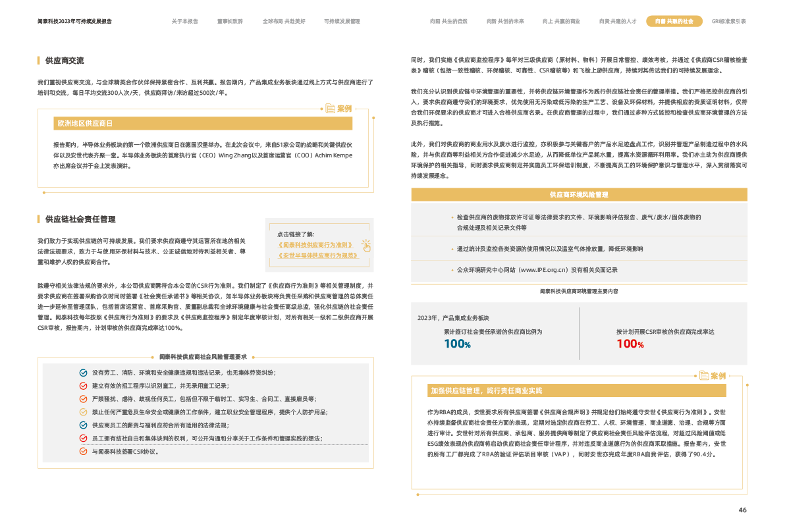Click check icon beside 与闻泰科技签署CSR协议 item
This screenshot has height=532, width=785.
[83, 452]
